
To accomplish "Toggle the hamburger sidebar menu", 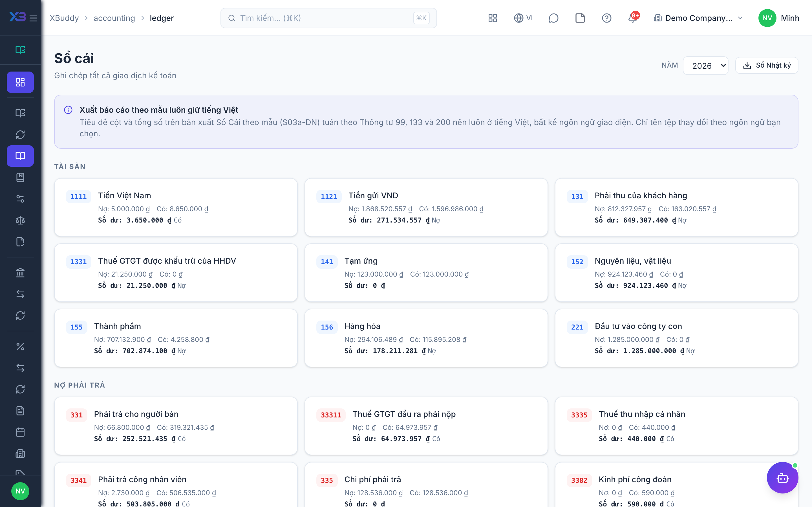I will [x=33, y=18].
